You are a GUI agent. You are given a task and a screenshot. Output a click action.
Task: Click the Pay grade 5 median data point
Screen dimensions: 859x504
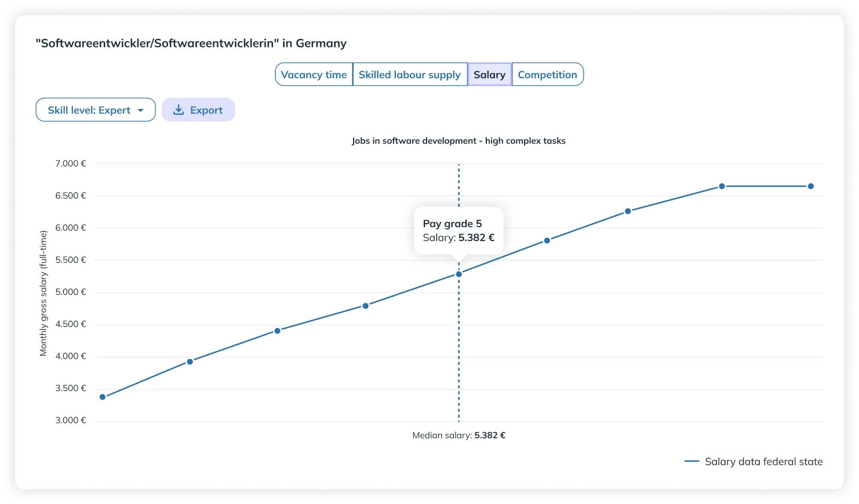point(458,274)
